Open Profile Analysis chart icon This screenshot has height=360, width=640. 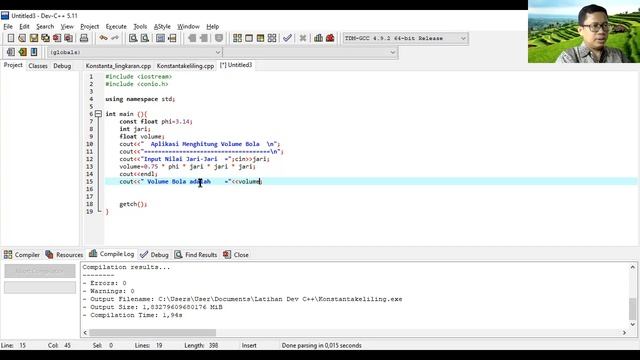click(318, 38)
